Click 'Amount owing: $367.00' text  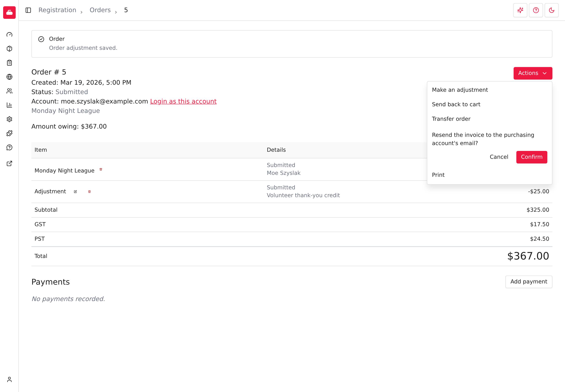(x=69, y=126)
